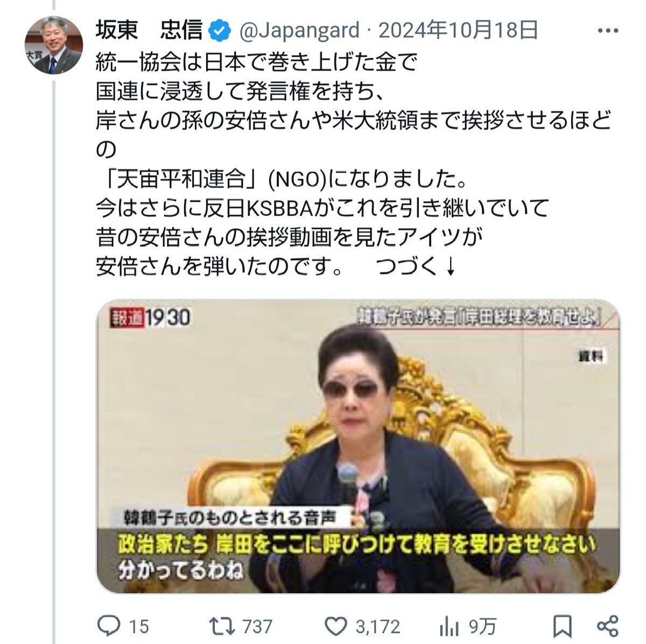Bookmark this post
This screenshot has height=644, width=646.
pos(562,626)
